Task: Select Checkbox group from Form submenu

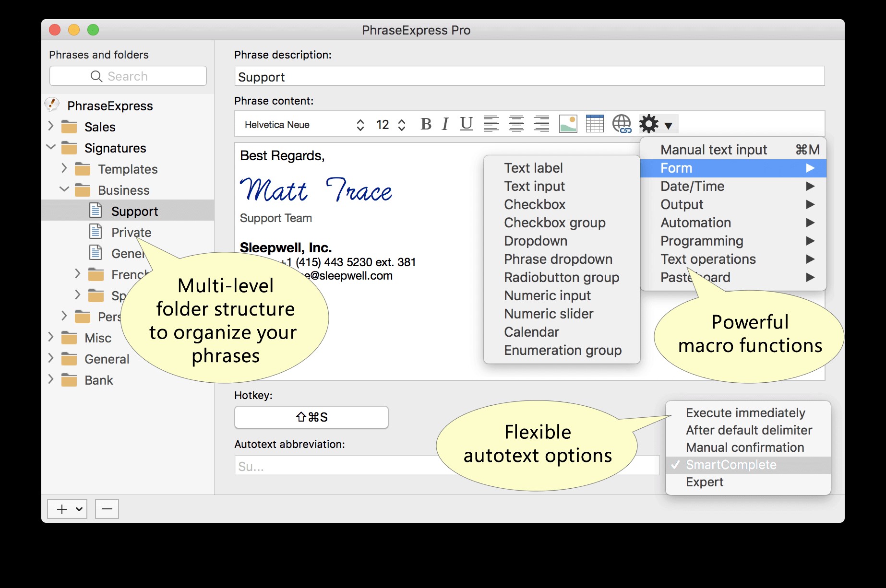Action: [554, 223]
